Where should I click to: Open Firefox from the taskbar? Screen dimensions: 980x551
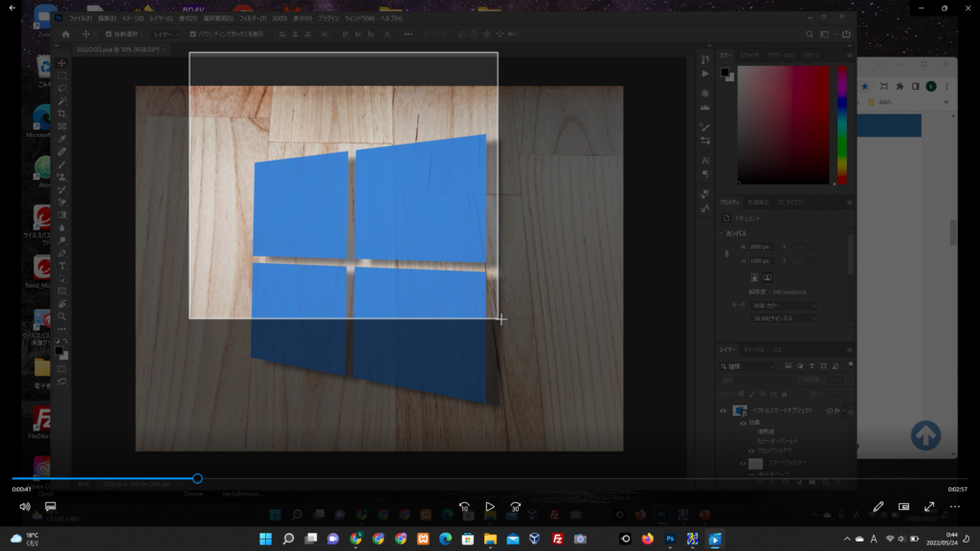coord(648,539)
